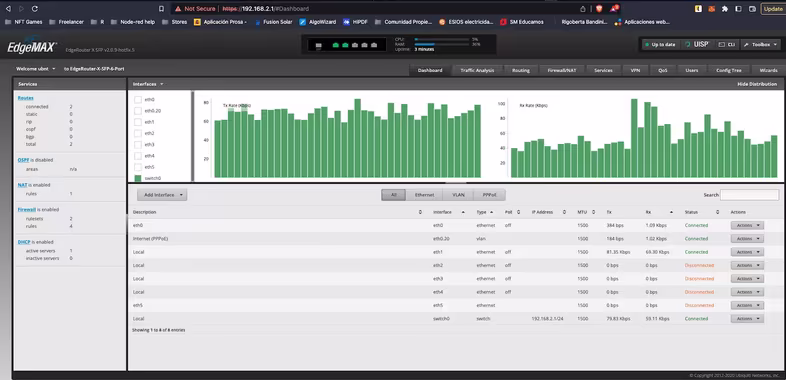Open the Aplicación Prosa bookmark

[220, 22]
